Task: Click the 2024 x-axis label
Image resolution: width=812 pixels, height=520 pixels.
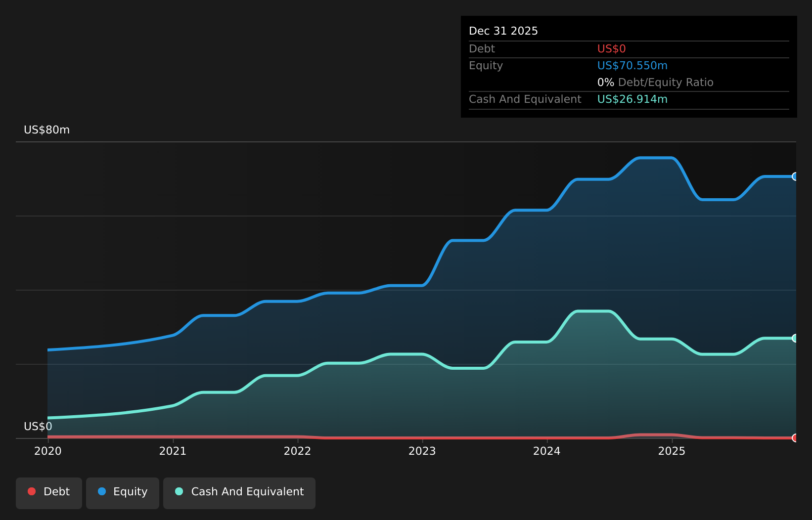Action: click(x=547, y=451)
